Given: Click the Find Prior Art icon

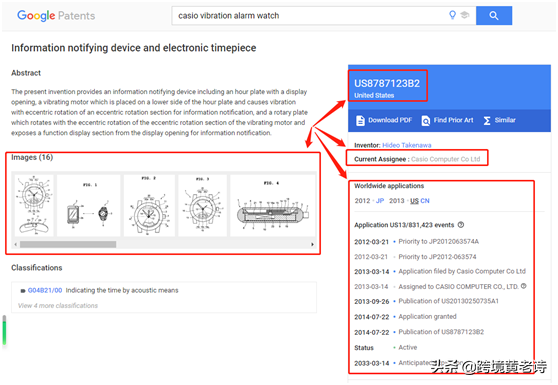Looking at the screenshot, I should pyautogui.click(x=425, y=121).
